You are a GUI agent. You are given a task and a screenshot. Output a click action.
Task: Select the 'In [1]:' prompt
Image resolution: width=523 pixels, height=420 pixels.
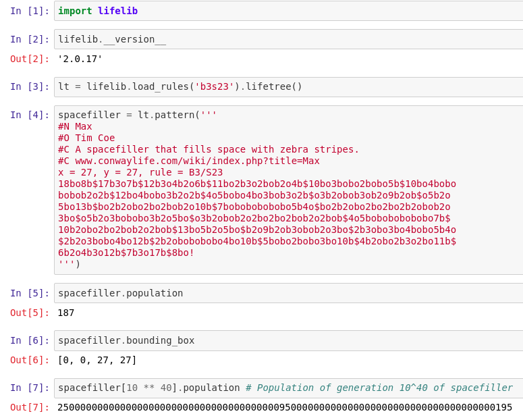pyautogui.click(x=30, y=11)
